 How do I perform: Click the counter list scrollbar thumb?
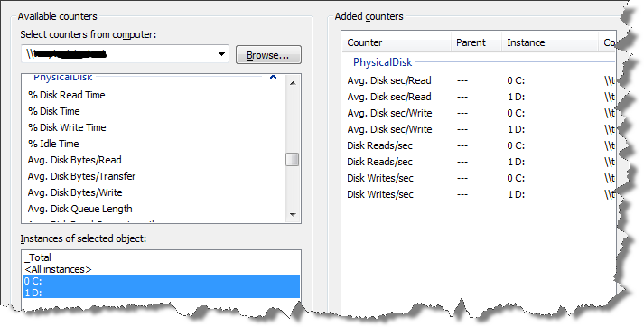pos(293,159)
